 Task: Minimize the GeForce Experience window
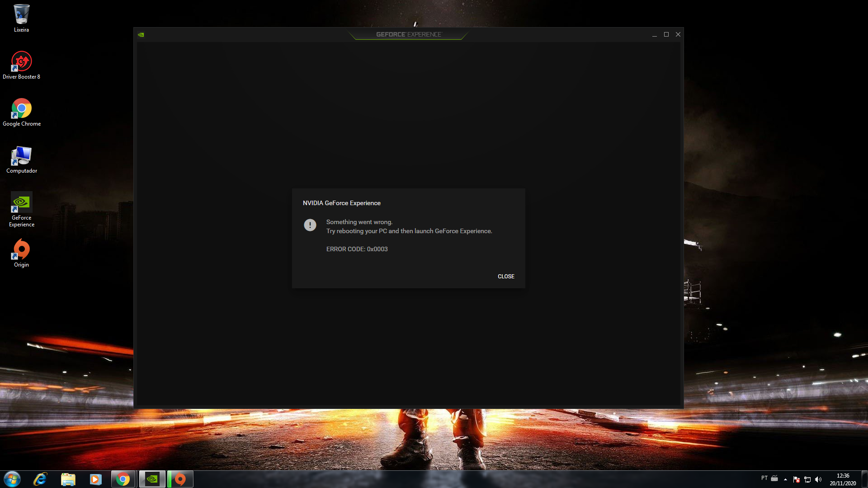tap(654, 35)
